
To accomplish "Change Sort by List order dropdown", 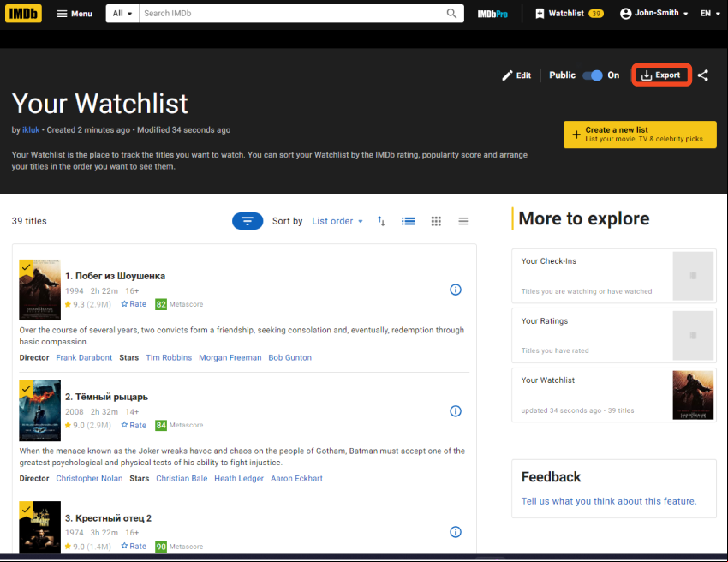I will 337,221.
